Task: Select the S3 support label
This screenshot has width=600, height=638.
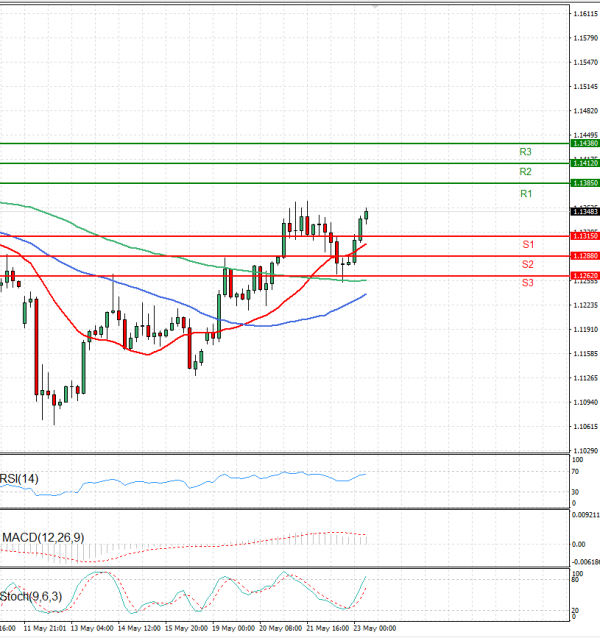Action: tap(527, 284)
